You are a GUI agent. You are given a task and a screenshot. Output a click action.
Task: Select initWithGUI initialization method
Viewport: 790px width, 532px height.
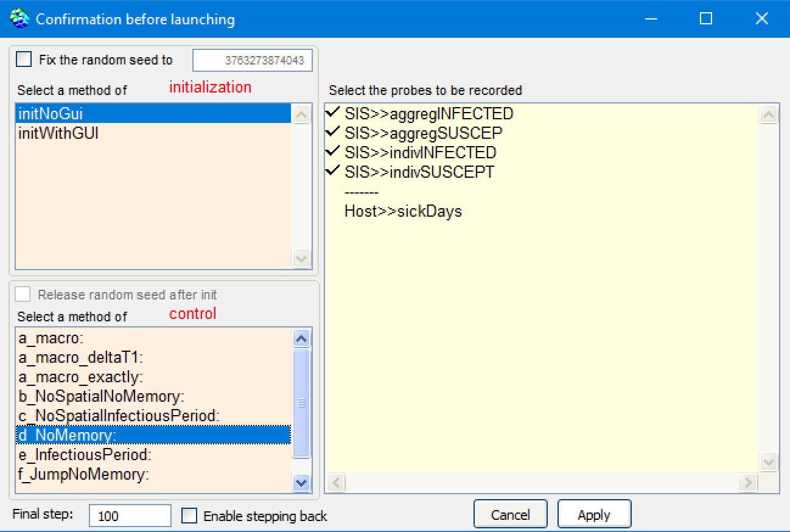pyautogui.click(x=58, y=133)
